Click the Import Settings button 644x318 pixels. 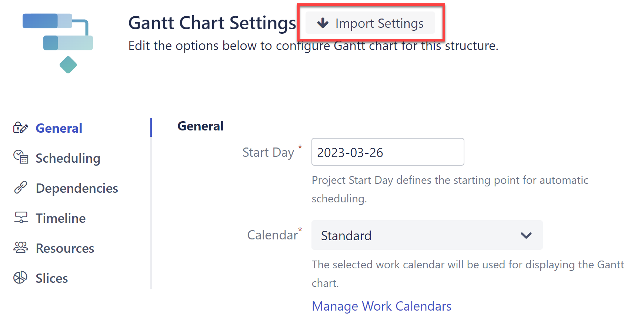pos(370,23)
